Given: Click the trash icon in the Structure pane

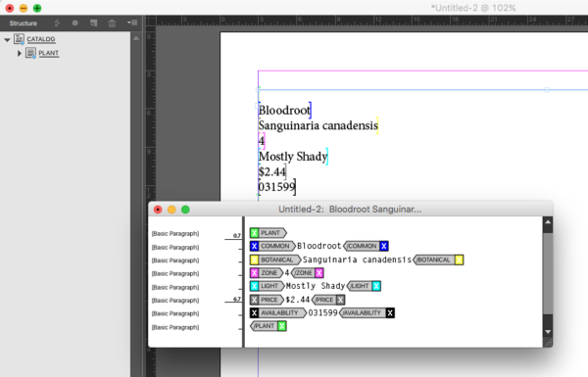Looking at the screenshot, I should (x=112, y=24).
